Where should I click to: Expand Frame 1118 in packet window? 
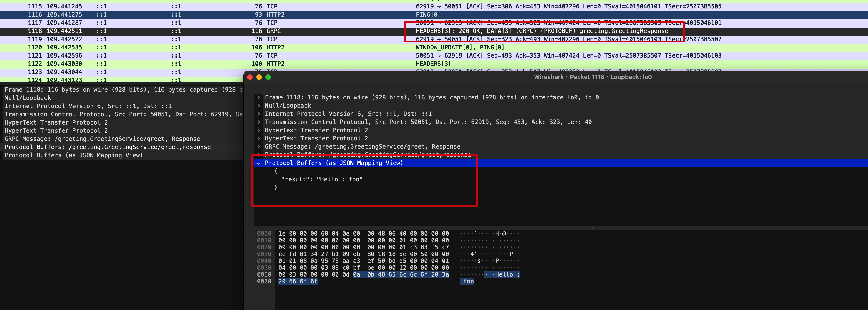[258, 97]
